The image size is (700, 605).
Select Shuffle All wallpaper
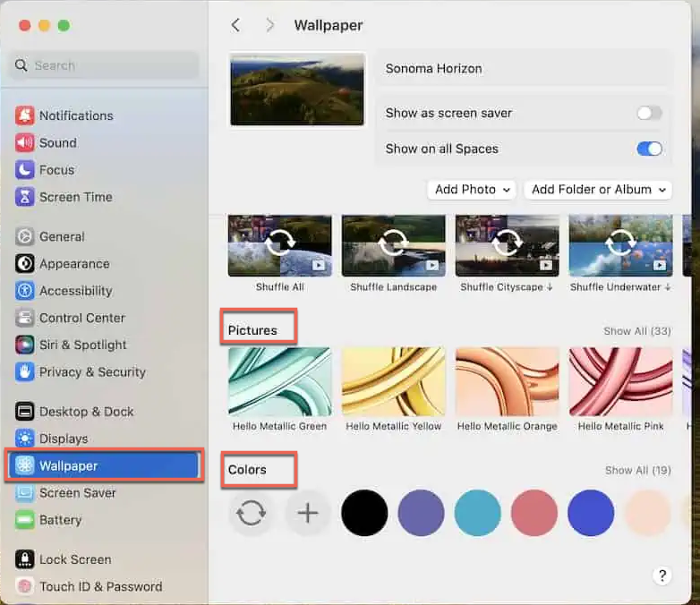tap(280, 245)
